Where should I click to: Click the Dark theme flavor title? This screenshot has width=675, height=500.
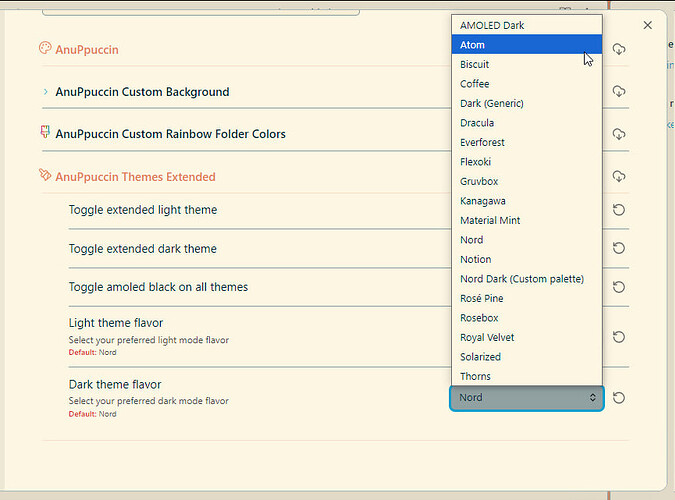click(115, 384)
